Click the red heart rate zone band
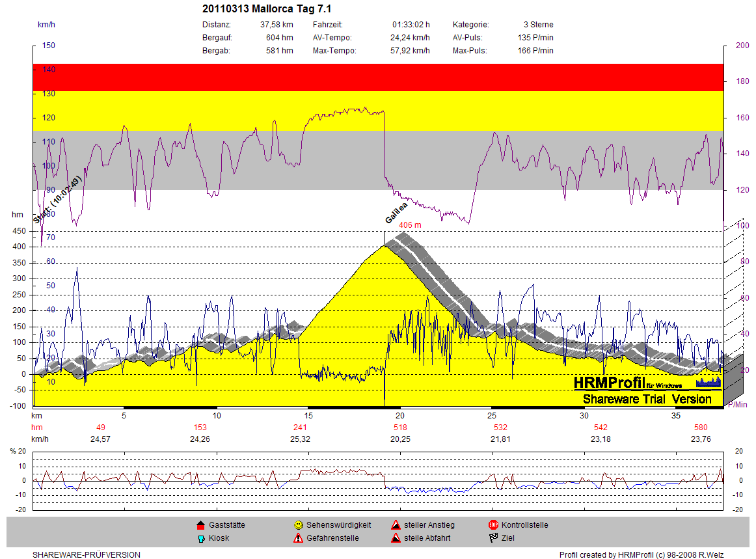The image size is (756, 559). [377, 77]
